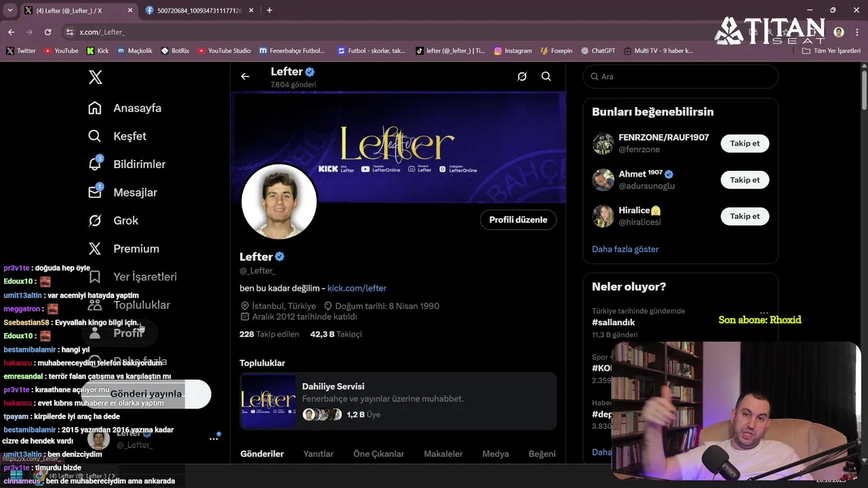Open the #sallandık trending topic

pos(614,323)
